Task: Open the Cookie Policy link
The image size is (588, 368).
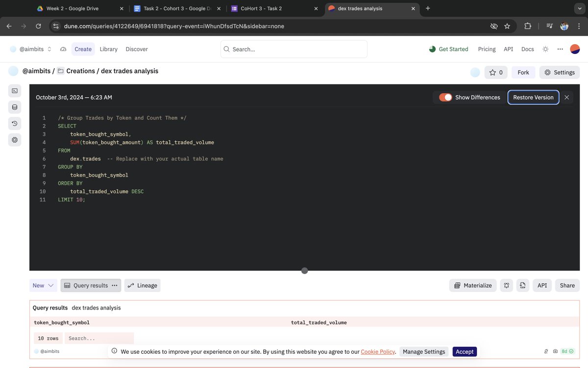Action: coord(378,352)
